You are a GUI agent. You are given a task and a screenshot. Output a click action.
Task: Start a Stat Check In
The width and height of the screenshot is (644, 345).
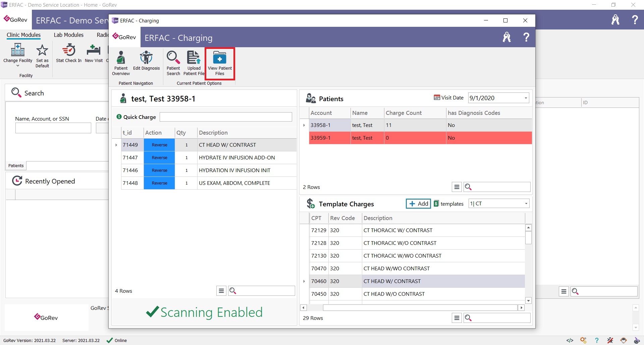click(x=69, y=53)
